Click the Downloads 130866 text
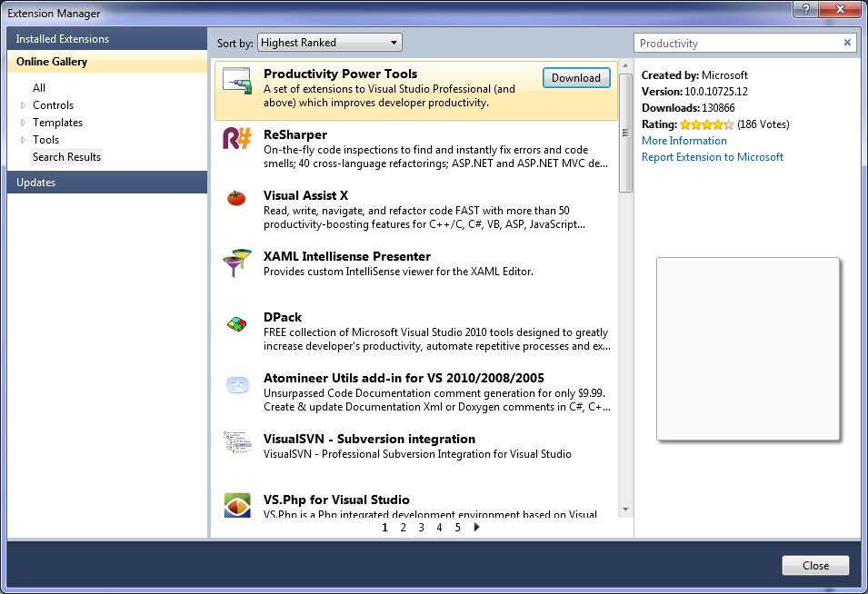 coord(688,108)
